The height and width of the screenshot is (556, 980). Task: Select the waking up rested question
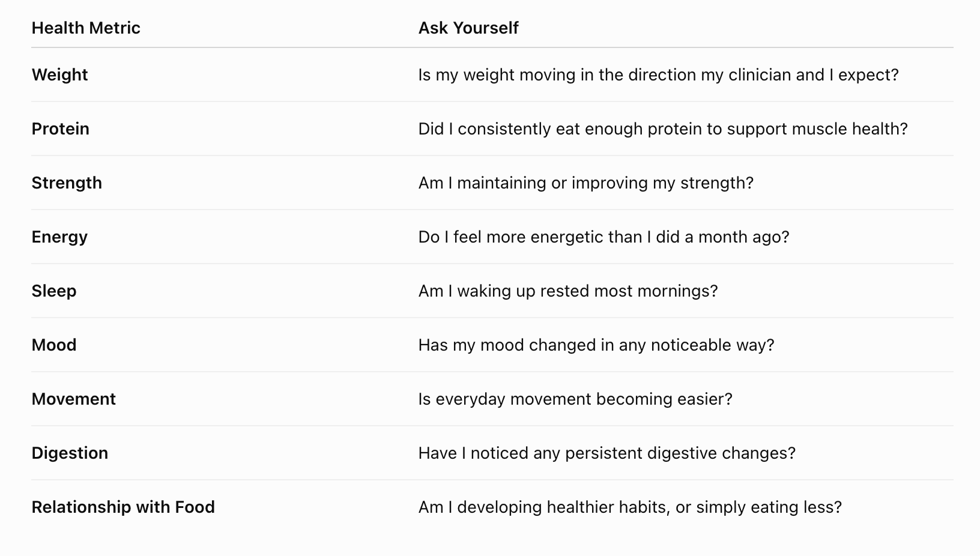568,291
